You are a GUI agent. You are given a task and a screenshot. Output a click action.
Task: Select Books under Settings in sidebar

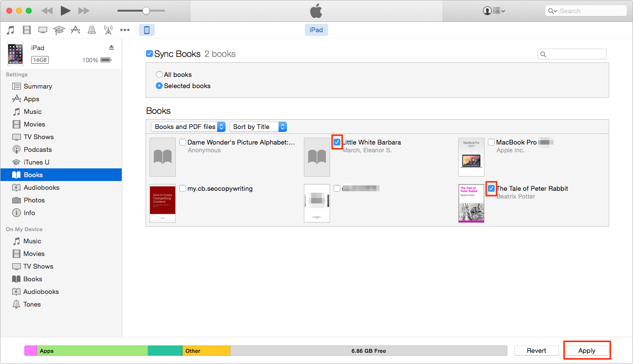click(x=61, y=175)
